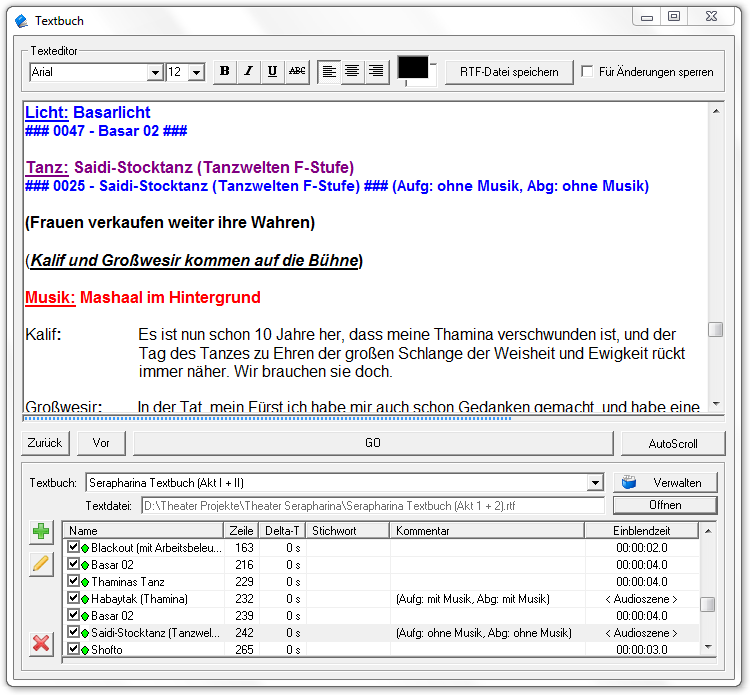Sort list by Zeile column header
Image resolution: width=750 pixels, height=695 pixels.
(x=241, y=531)
